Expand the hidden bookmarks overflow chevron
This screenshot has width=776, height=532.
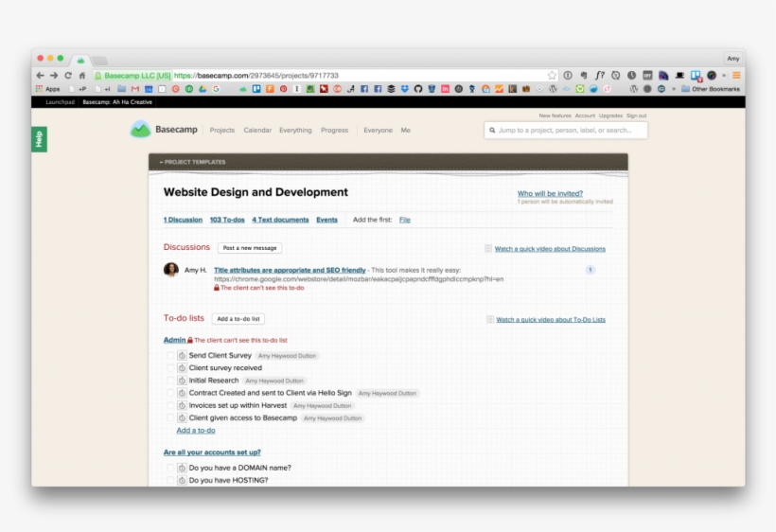pyautogui.click(x=674, y=89)
